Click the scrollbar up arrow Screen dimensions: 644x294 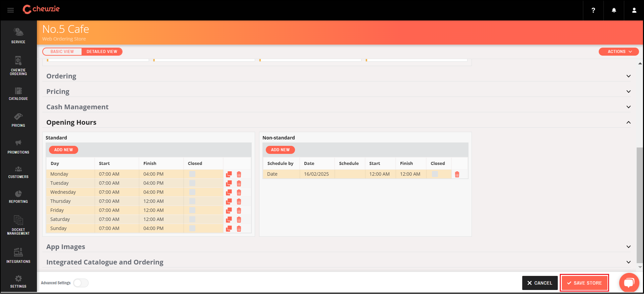pyautogui.click(x=640, y=63)
